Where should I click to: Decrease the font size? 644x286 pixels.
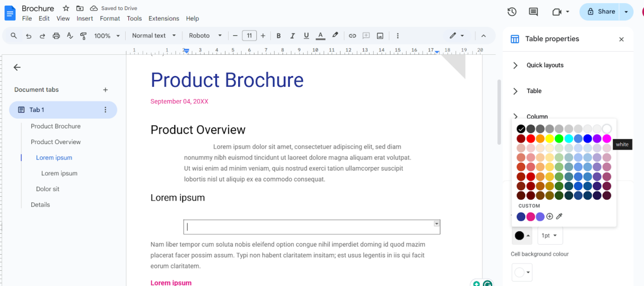tap(235, 35)
